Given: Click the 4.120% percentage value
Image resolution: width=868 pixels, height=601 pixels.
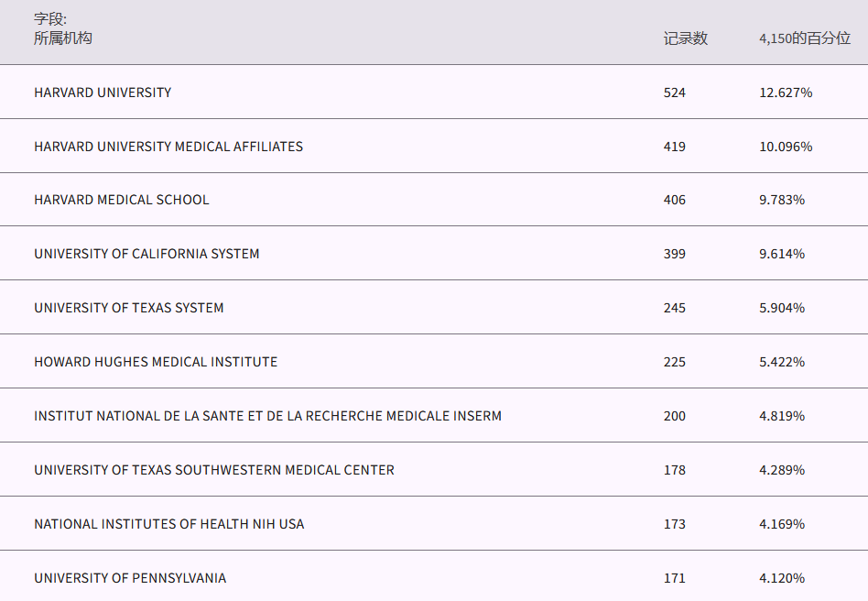Looking at the screenshot, I should (x=782, y=578).
